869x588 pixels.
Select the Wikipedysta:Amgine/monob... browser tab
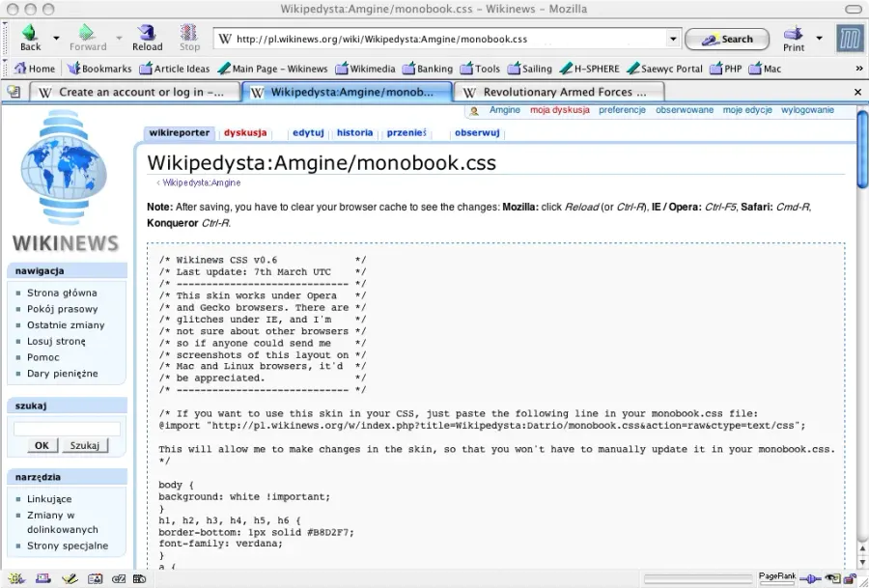(348, 92)
